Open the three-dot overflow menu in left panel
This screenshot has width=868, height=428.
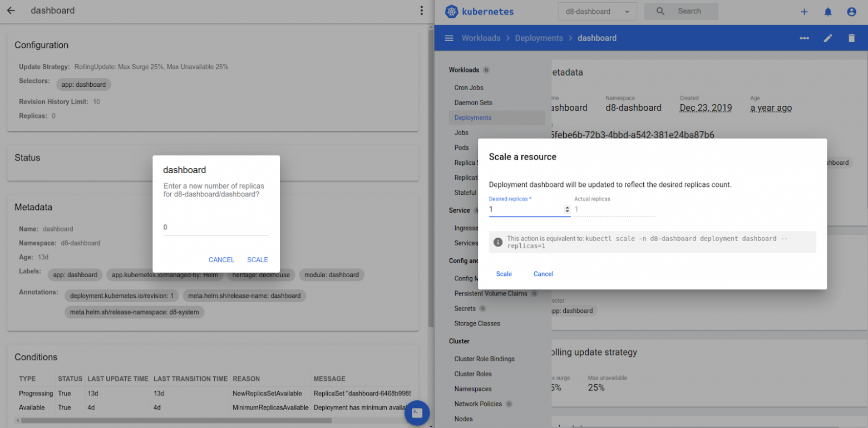(x=422, y=11)
